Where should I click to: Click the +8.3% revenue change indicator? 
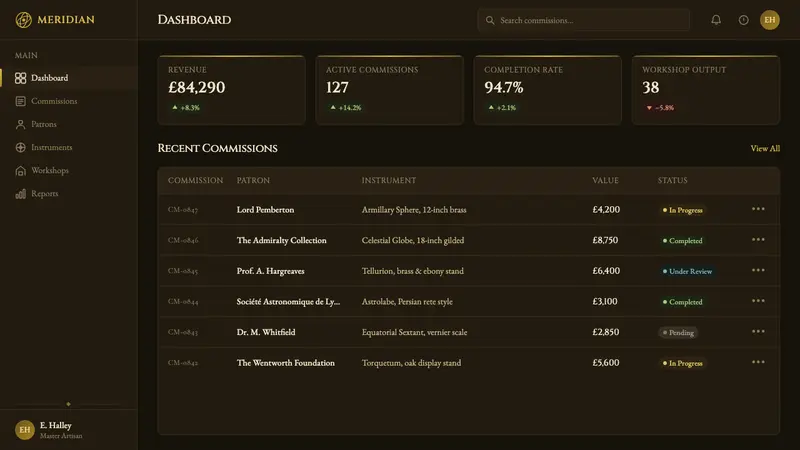point(186,108)
